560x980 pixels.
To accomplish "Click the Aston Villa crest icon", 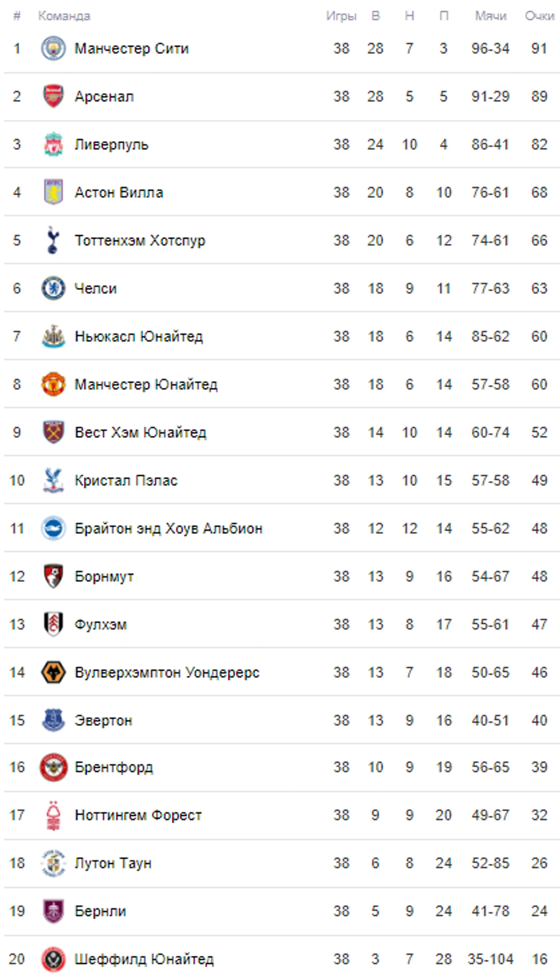I will click(53, 192).
